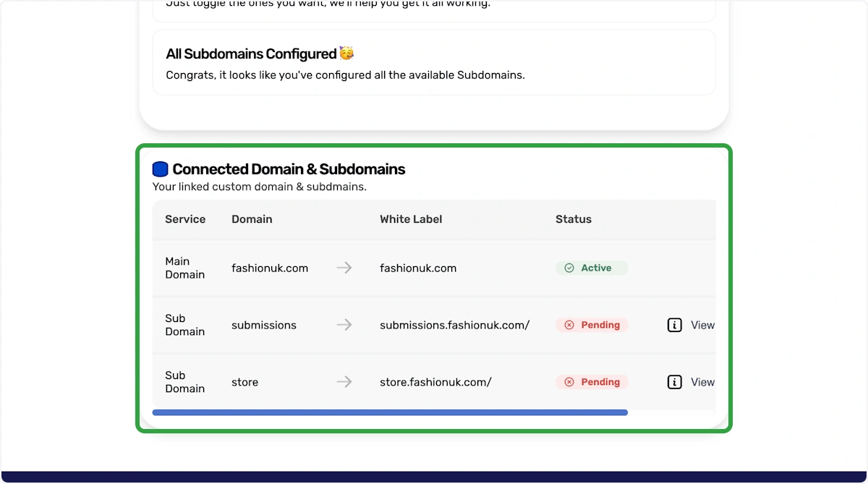868x484 pixels.
Task: Click the info icon in store row
Action: 674,382
